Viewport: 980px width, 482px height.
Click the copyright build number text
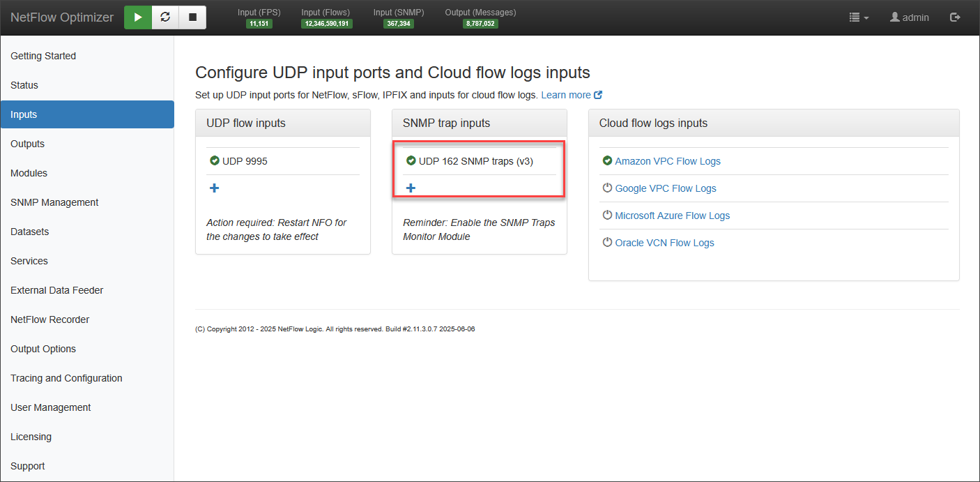335,329
